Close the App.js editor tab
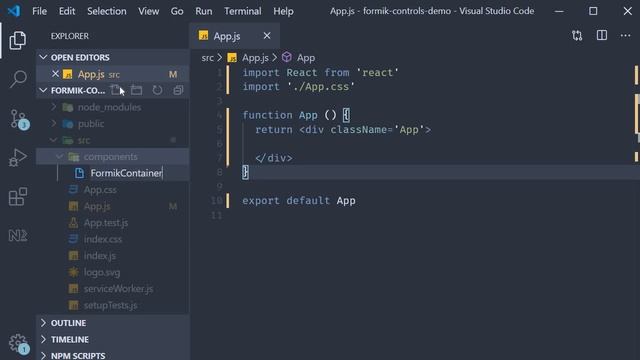This screenshot has width=640, height=360. [267, 36]
